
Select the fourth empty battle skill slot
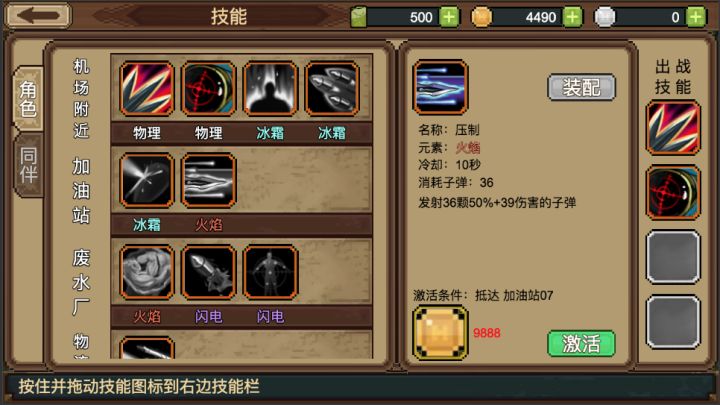click(x=673, y=322)
